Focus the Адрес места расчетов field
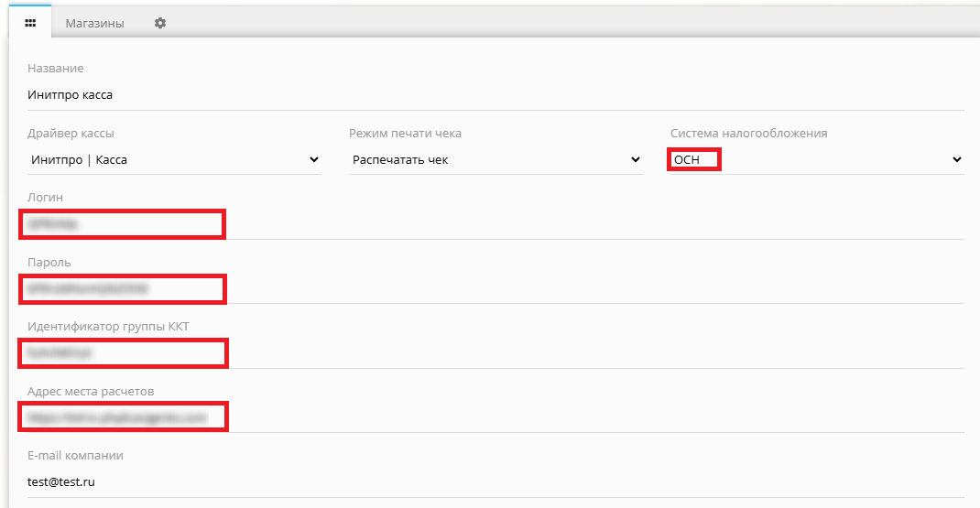 tap(495, 417)
